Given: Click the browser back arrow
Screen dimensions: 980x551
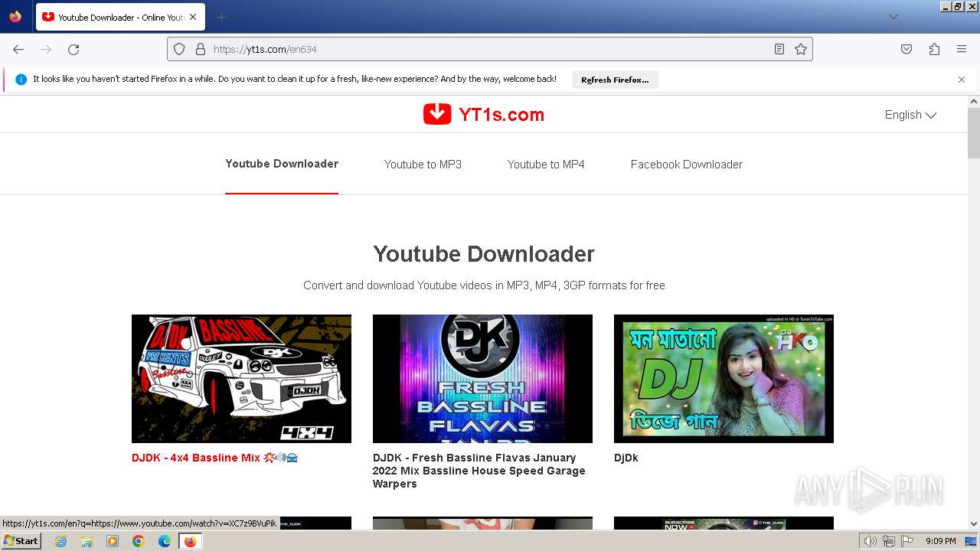Looking at the screenshot, I should pos(18,49).
